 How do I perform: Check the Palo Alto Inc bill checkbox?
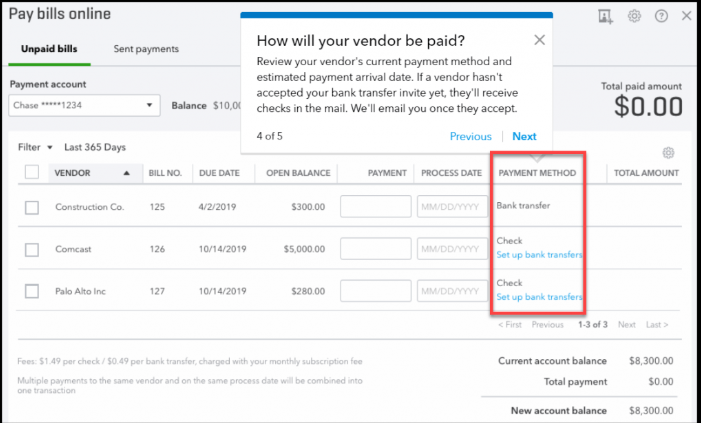coord(32,292)
